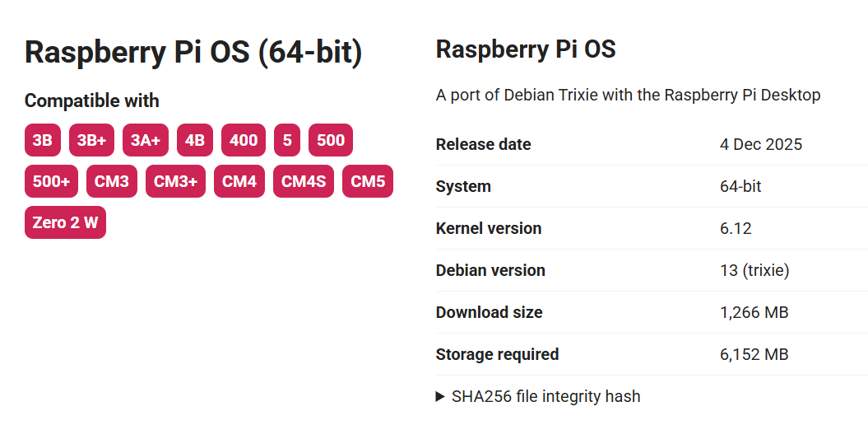Select the 3B+ compatibility badge

tap(91, 140)
